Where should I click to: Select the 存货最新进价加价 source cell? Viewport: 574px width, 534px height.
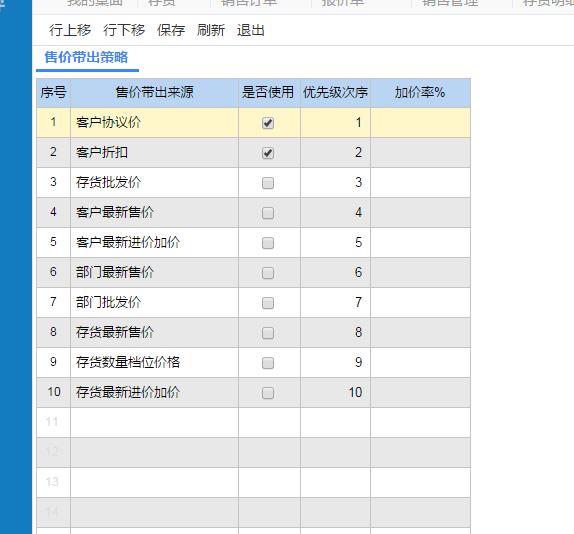154,393
